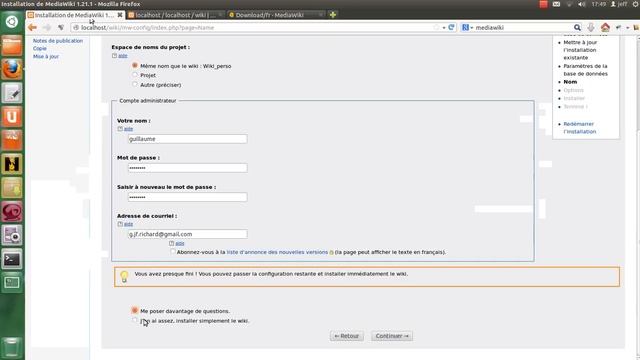Viewport: 640px width, 360px height.
Task: Select 'Me poser davantage de questions' radio
Action: [x=135, y=311]
